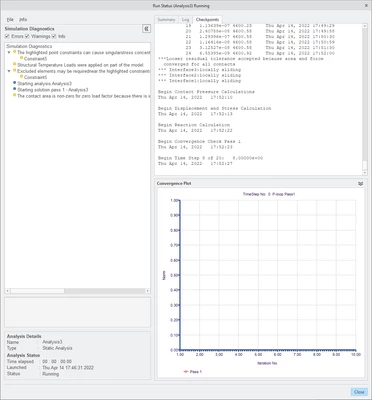
Task: Click the checkpoints log vertical scrollbar thumb
Action: coord(364,165)
